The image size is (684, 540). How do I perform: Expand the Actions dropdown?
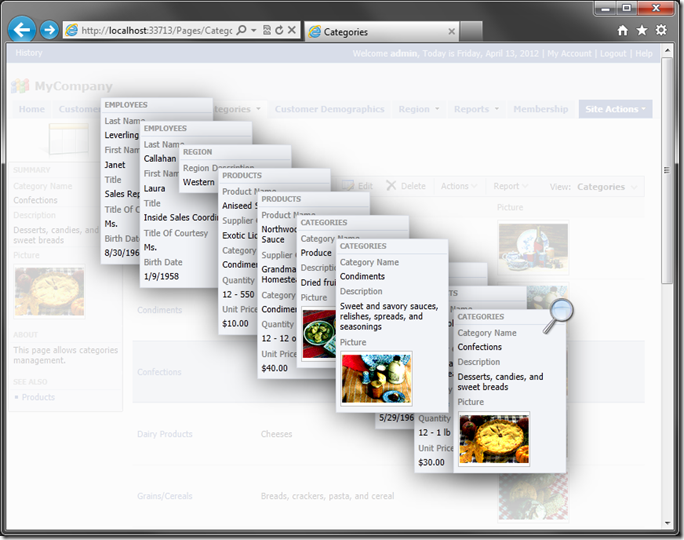click(459, 186)
